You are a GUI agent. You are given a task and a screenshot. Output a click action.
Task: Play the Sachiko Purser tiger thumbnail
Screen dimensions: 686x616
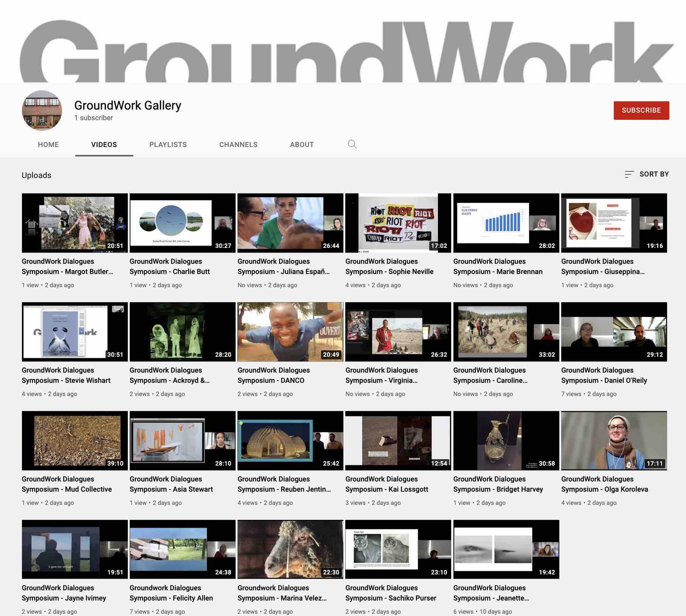tap(398, 549)
